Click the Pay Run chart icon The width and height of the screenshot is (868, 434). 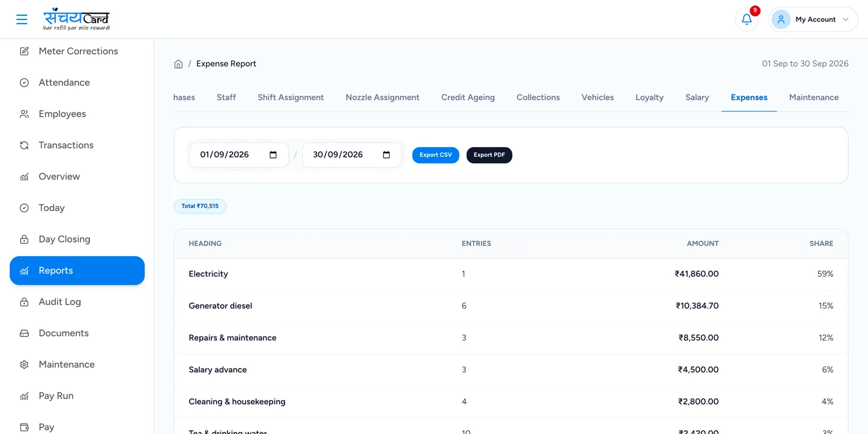pos(24,396)
